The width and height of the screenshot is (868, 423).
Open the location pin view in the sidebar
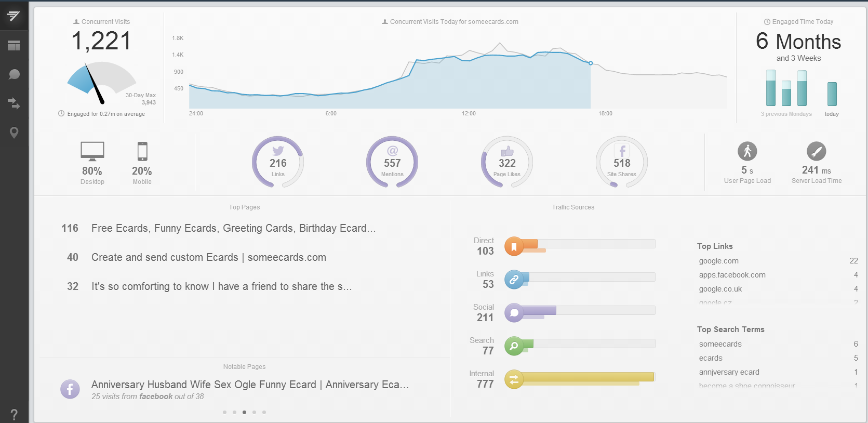pos(14,133)
